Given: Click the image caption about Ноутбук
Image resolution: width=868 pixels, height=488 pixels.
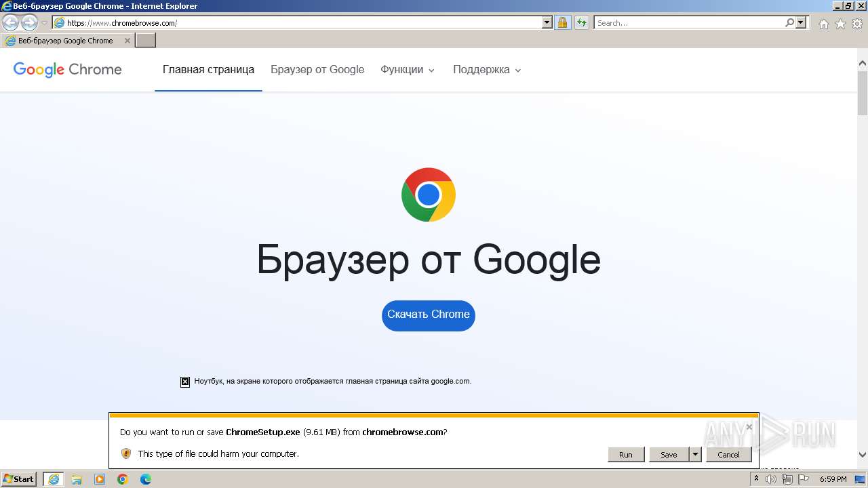Looking at the screenshot, I should (332, 382).
